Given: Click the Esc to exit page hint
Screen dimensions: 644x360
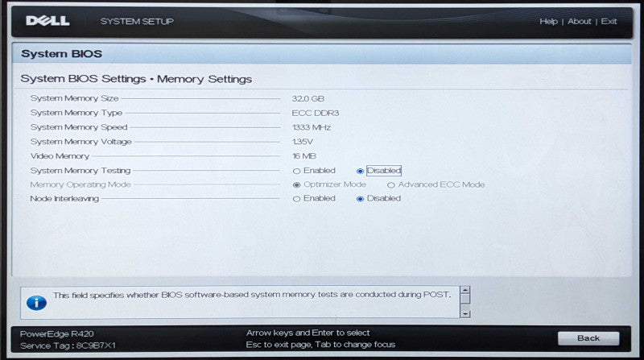Looking at the screenshot, I should (x=320, y=345).
